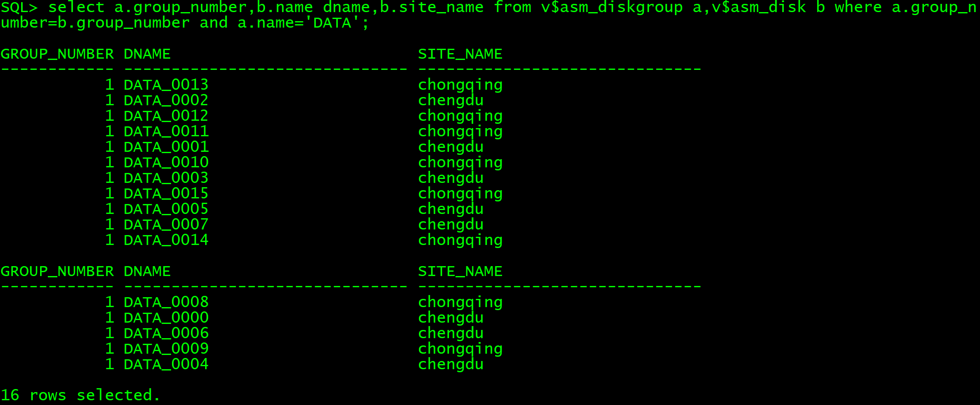The image size is (980, 405).
Task: Click the DATA_0008 disk name
Action: (166, 302)
